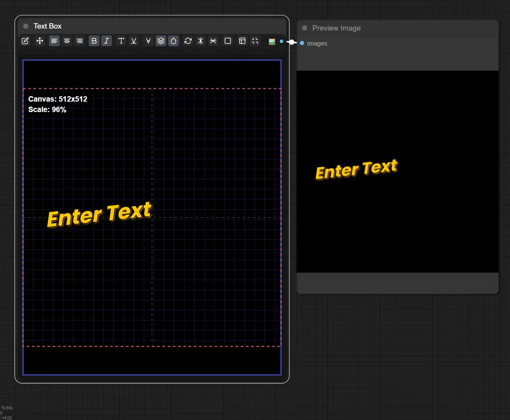Click the edit text pencil icon
Image resolution: width=510 pixels, height=420 pixels.
(25, 41)
